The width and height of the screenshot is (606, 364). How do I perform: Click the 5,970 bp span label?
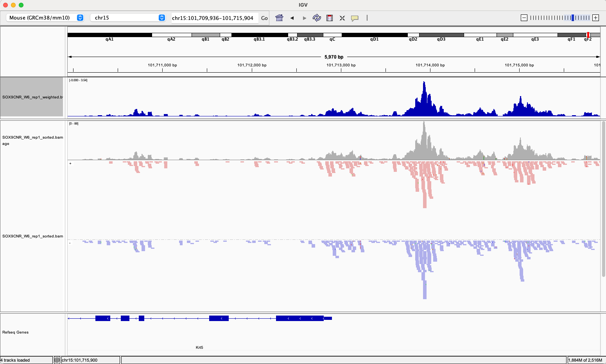(334, 57)
